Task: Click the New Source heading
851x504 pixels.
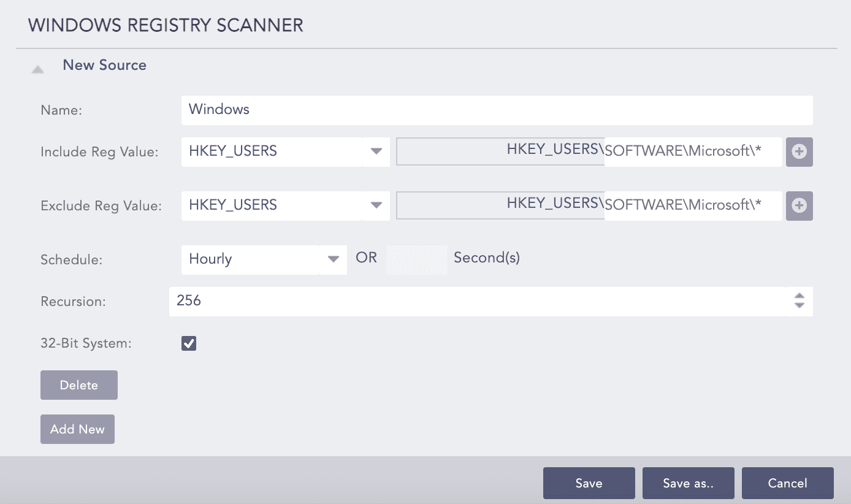Action: (105, 66)
